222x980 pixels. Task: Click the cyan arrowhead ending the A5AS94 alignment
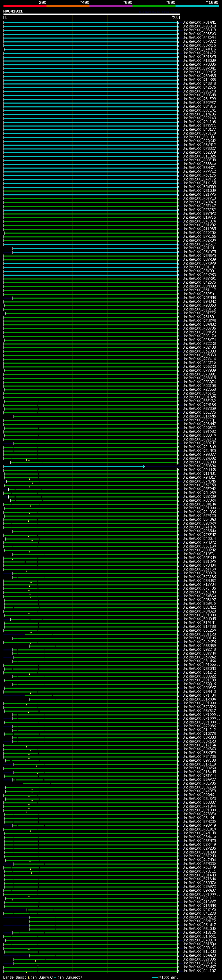[x=144, y=466]
